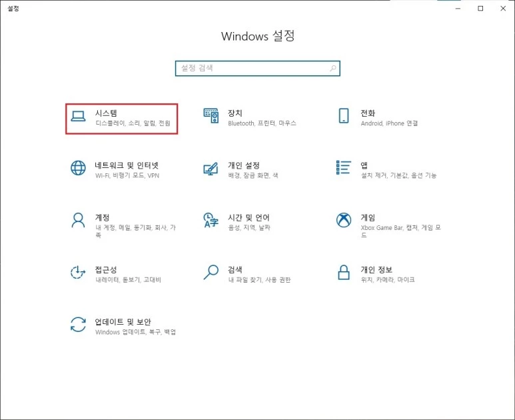Open the 시간 및 언어 icon

click(211, 220)
